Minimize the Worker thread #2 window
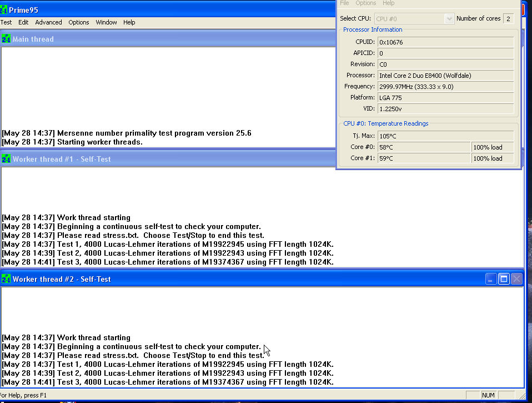This screenshot has width=532, height=403. (x=490, y=279)
